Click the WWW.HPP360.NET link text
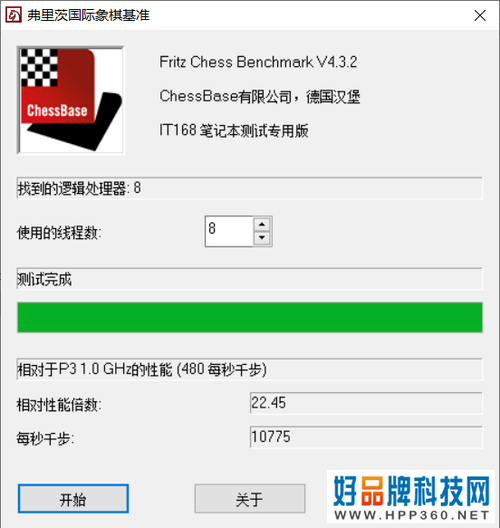 click(412, 515)
